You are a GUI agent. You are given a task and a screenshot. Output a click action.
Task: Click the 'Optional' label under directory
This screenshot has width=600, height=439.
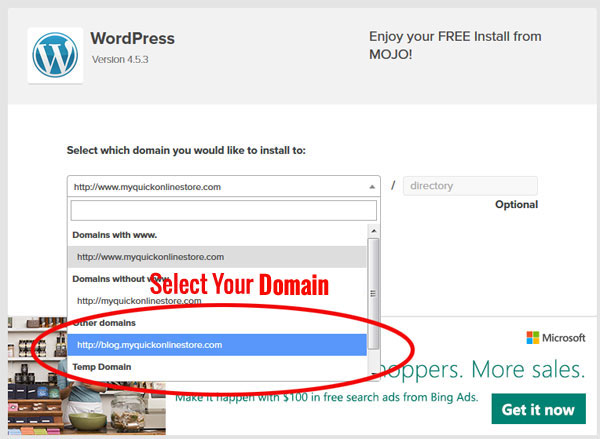point(517,204)
